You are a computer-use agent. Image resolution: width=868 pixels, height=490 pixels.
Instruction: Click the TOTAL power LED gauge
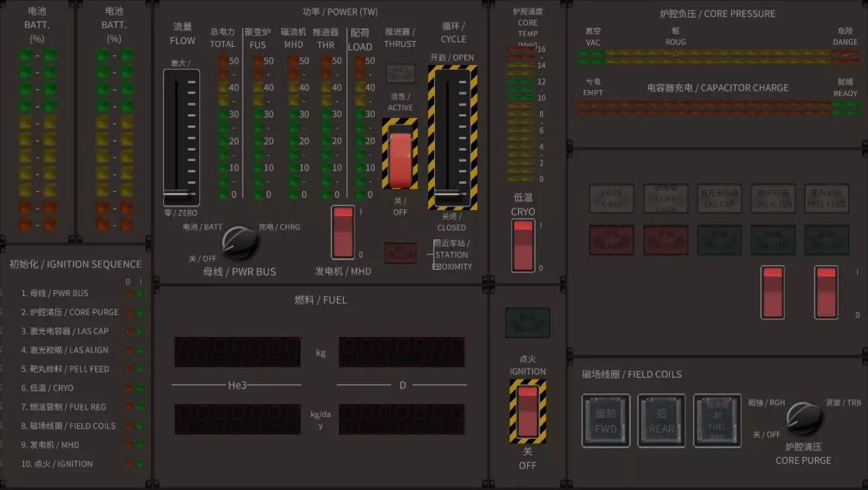[x=223, y=128]
